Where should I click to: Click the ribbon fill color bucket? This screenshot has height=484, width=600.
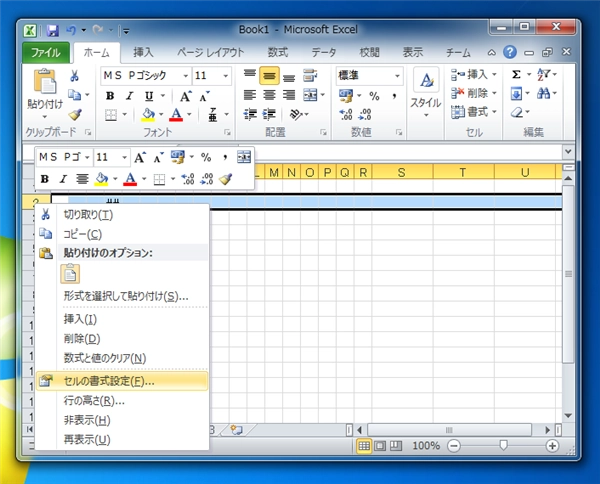pos(148,114)
